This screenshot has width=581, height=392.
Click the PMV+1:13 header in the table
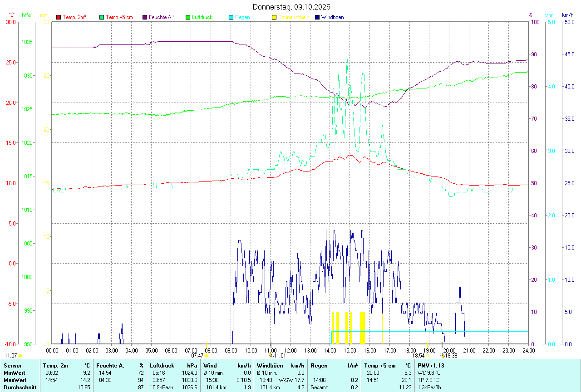pos(431,365)
